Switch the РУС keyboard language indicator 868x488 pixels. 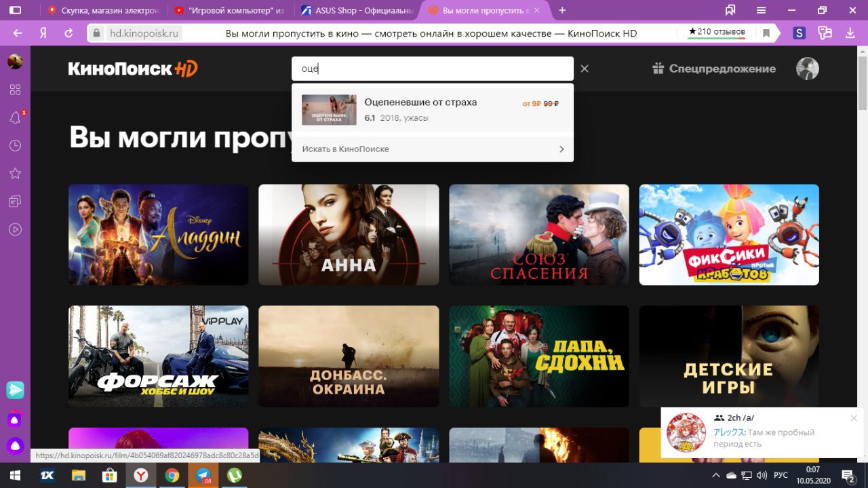tap(781, 476)
